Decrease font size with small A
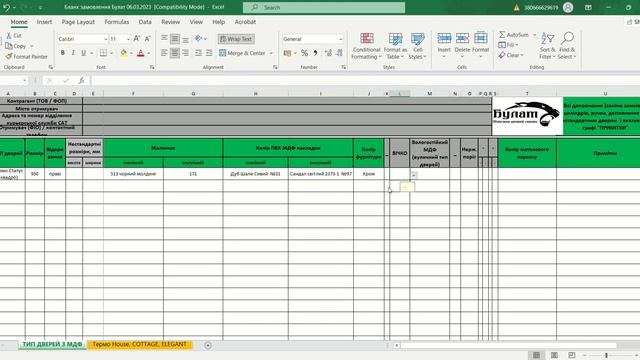This screenshot has height=360, width=640. click(147, 39)
